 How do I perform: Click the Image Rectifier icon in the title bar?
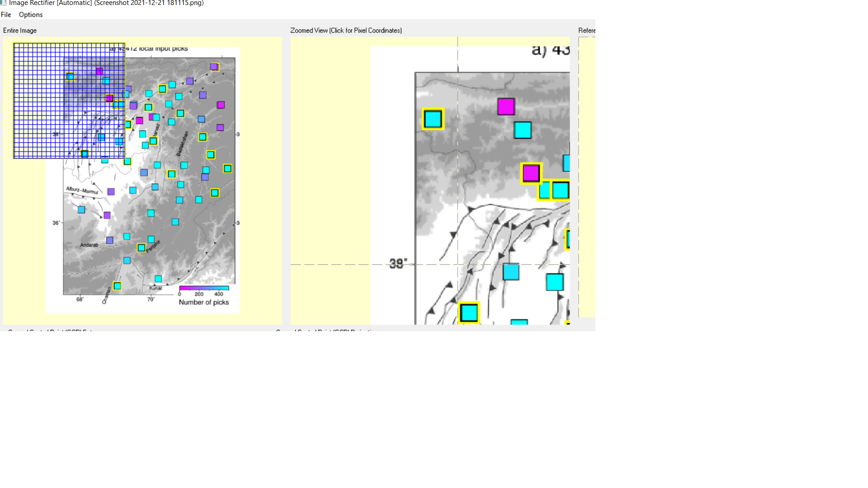click(4, 3)
